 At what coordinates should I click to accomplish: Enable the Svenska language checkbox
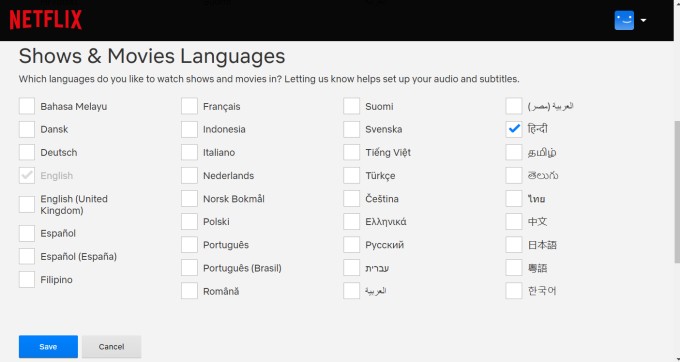click(352, 129)
